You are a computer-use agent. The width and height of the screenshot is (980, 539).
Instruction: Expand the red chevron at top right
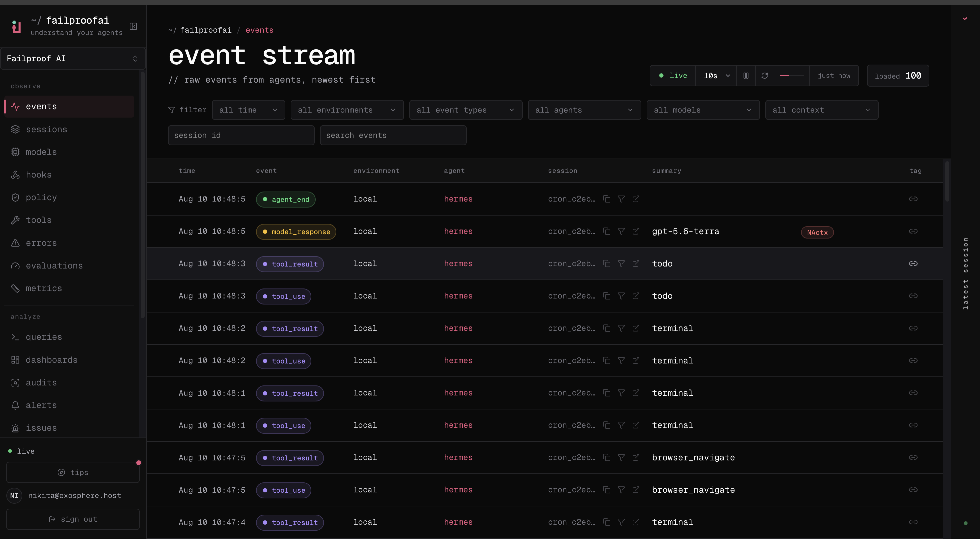click(x=964, y=18)
